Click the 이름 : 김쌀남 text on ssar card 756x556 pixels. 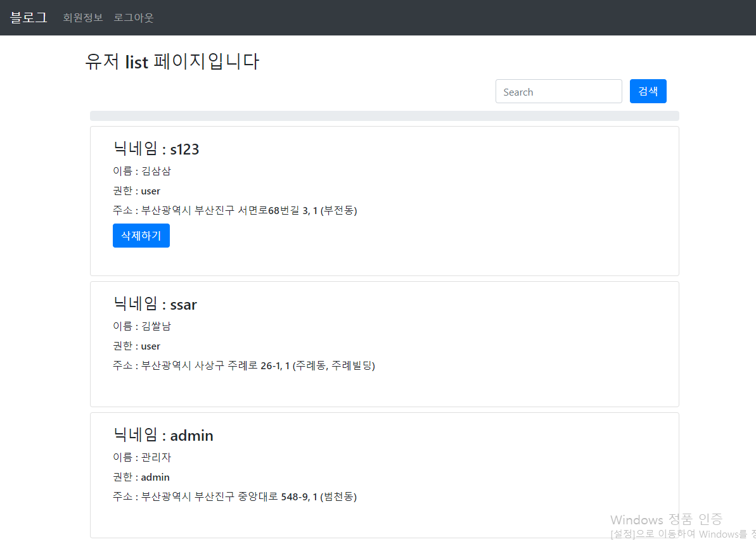pyautogui.click(x=142, y=326)
